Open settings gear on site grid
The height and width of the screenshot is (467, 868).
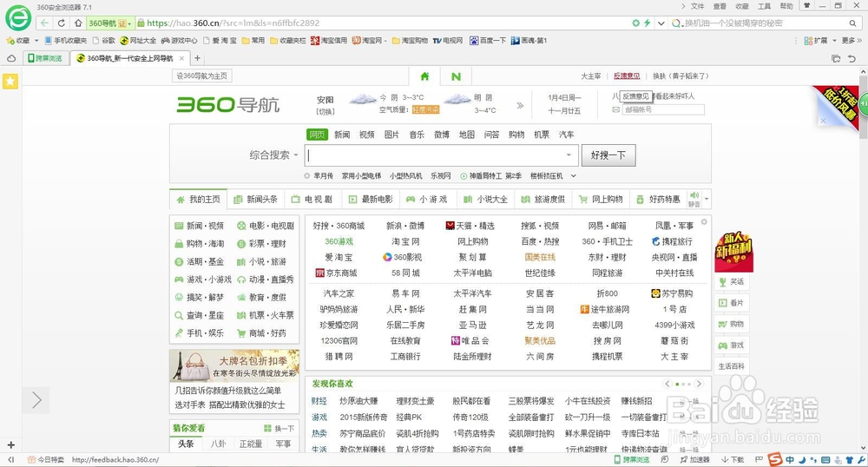(704, 222)
